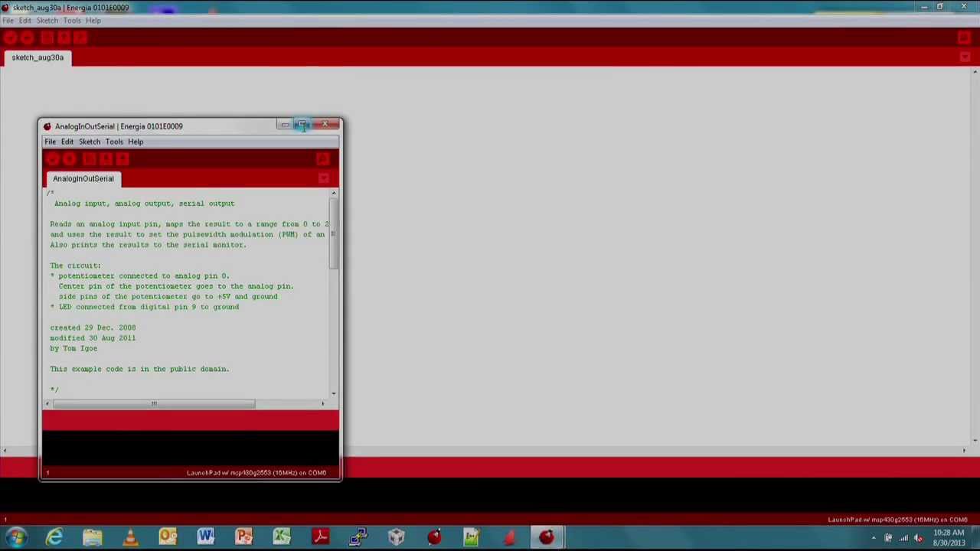Click scroll-down arrow of sketch_aug30a editor scrollbar
Image resolution: width=980 pixels, height=551 pixels.
975,440
